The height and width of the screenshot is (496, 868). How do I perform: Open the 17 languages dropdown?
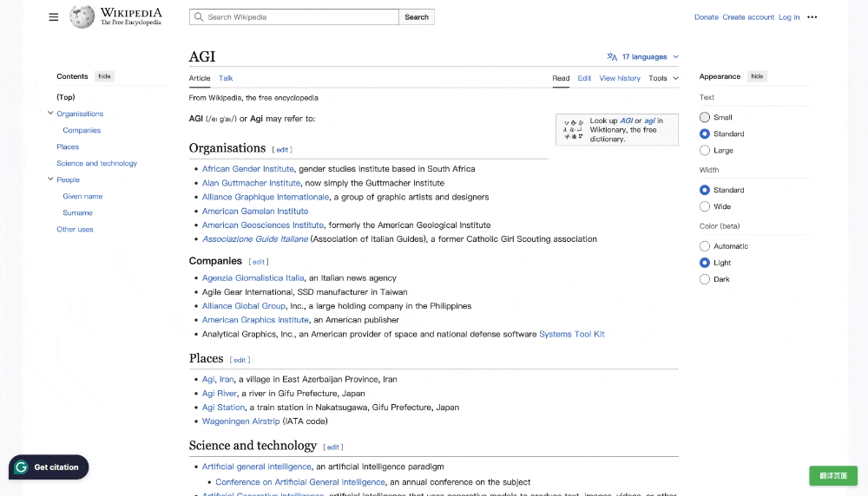[x=642, y=56]
